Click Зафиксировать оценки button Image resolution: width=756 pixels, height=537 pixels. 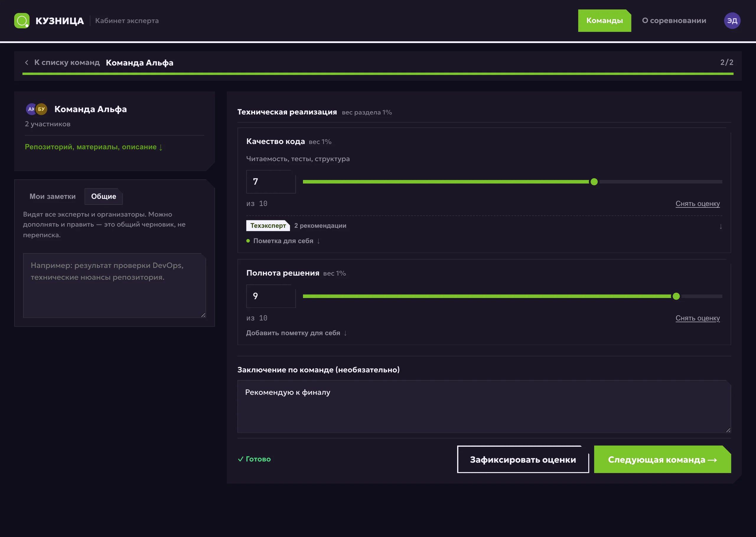click(523, 459)
